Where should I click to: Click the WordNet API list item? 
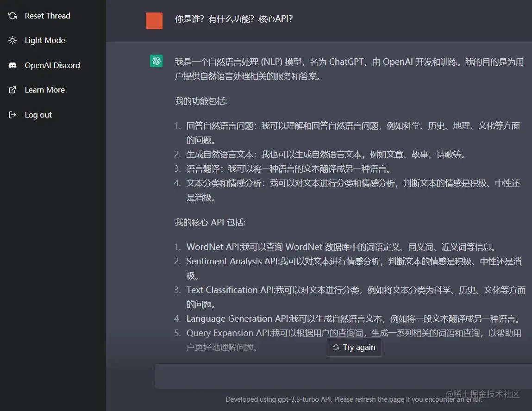coord(342,247)
